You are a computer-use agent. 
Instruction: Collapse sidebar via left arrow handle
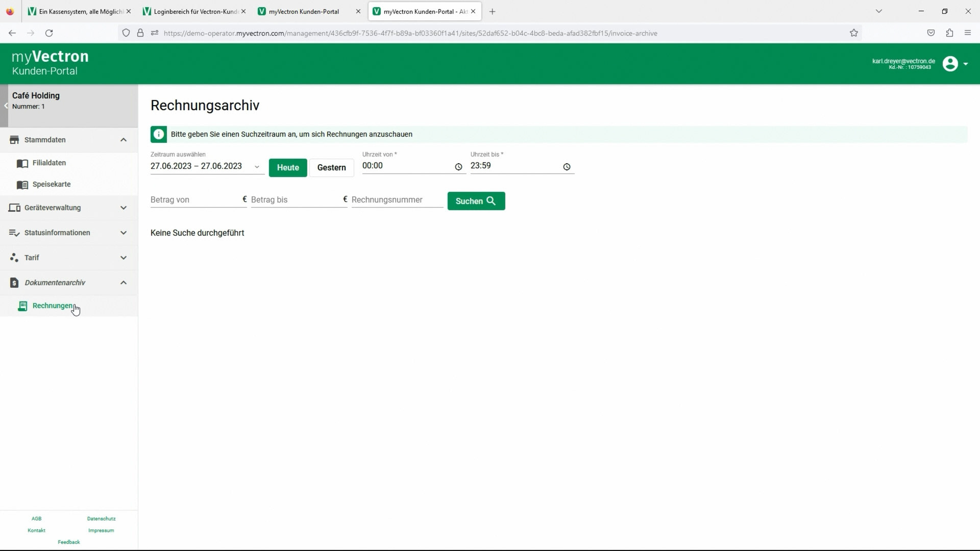click(x=5, y=106)
